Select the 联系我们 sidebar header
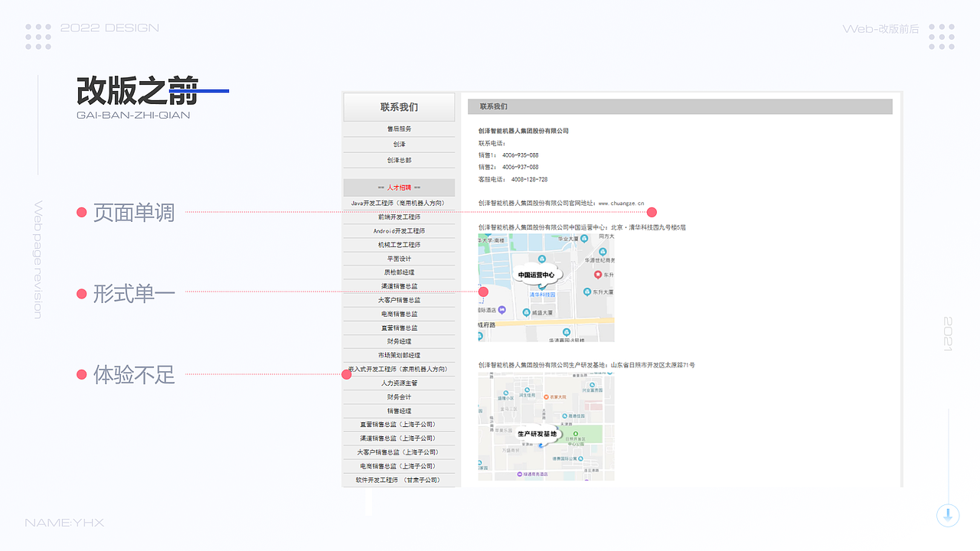Viewport: 980px width, 551px height. pos(398,106)
